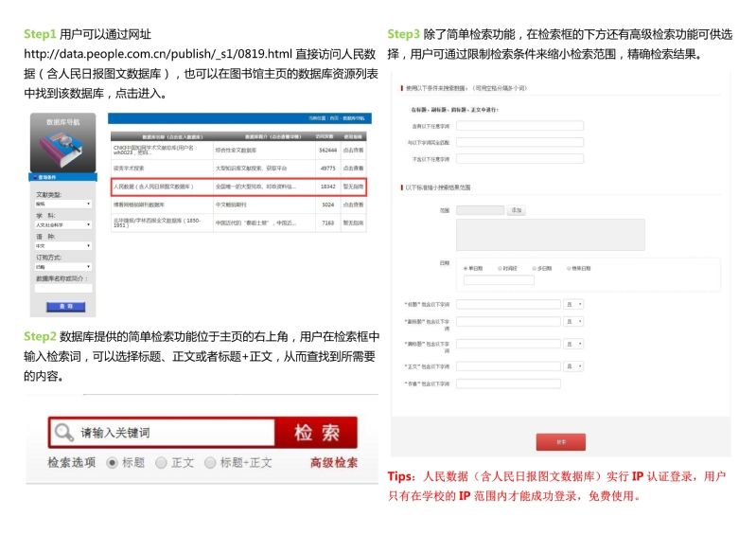Select the 标题 search option radio
The height and width of the screenshot is (535, 756).
112,463
